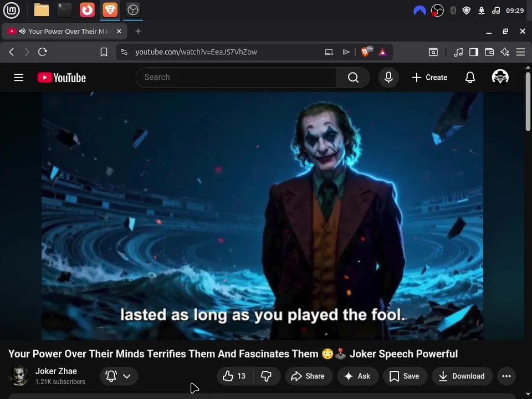This screenshot has height=399, width=532.
Task: Click the send/share arrow in the address bar
Action: coord(346,52)
